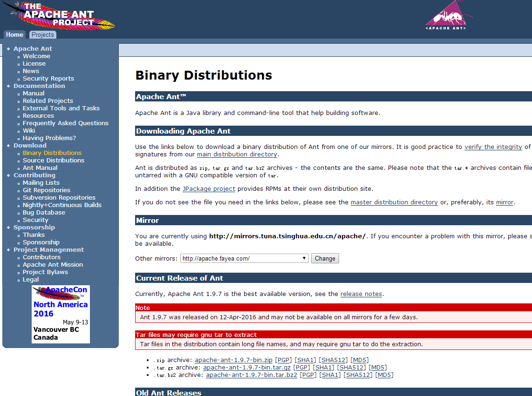The width and height of the screenshot is (532, 396).
Task: Open Git Repositories page
Action: (x=47, y=190)
